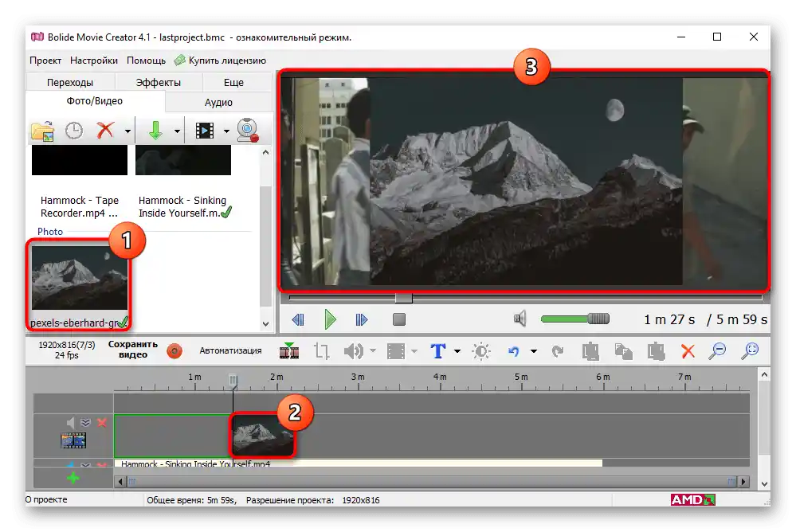
Task: Open the text tool dropdown arrow
Action: point(457,350)
